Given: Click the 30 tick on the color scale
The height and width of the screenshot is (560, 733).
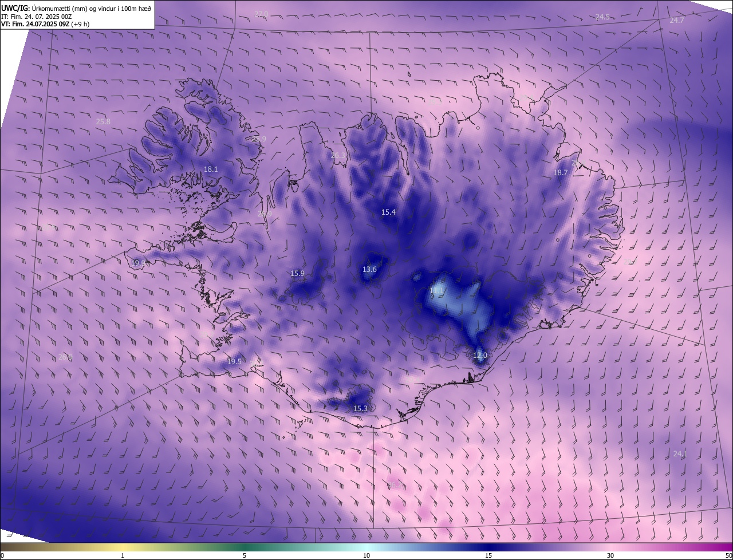Looking at the screenshot, I should pyautogui.click(x=610, y=555).
